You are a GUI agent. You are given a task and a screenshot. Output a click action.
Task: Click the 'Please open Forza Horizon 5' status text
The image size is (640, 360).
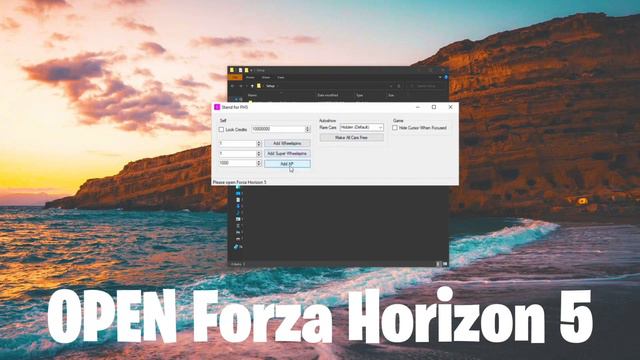pos(240,182)
